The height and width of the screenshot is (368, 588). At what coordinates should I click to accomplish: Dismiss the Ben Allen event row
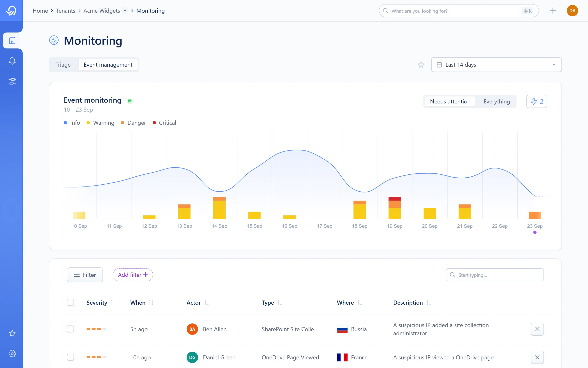(537, 329)
